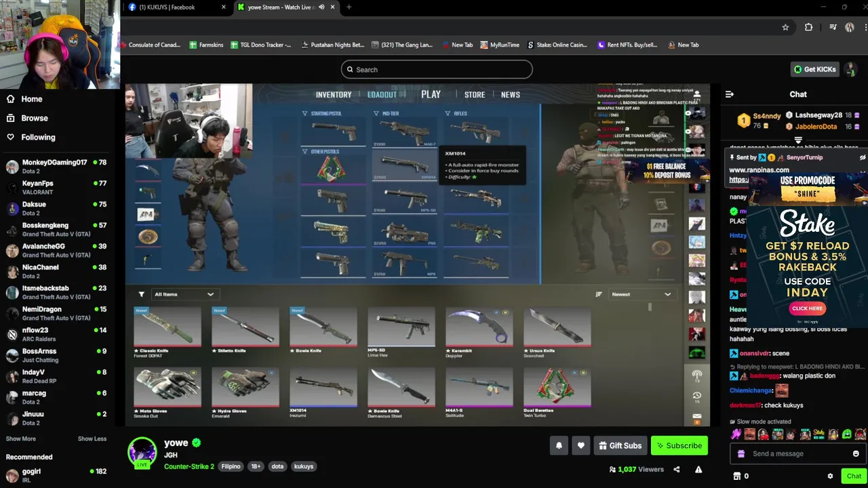Open the emoji picker in message box
The height and width of the screenshot is (488, 868).
point(856,453)
